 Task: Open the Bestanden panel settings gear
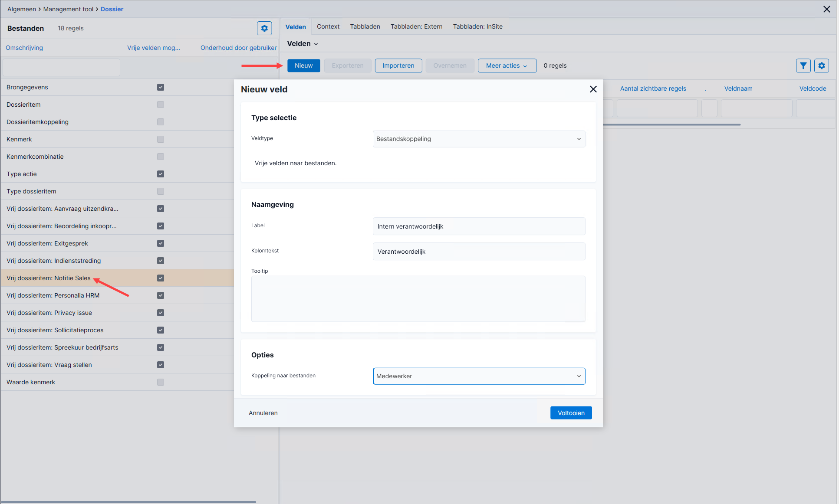click(x=264, y=28)
